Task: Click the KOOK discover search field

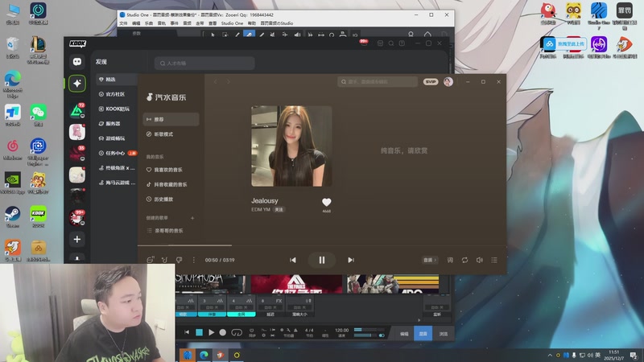Action: click(x=204, y=64)
